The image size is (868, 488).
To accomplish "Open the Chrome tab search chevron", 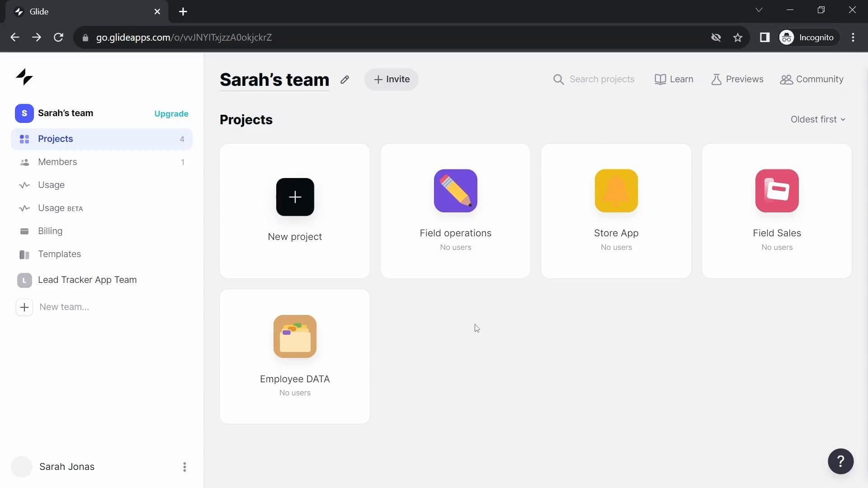I will click(x=759, y=10).
